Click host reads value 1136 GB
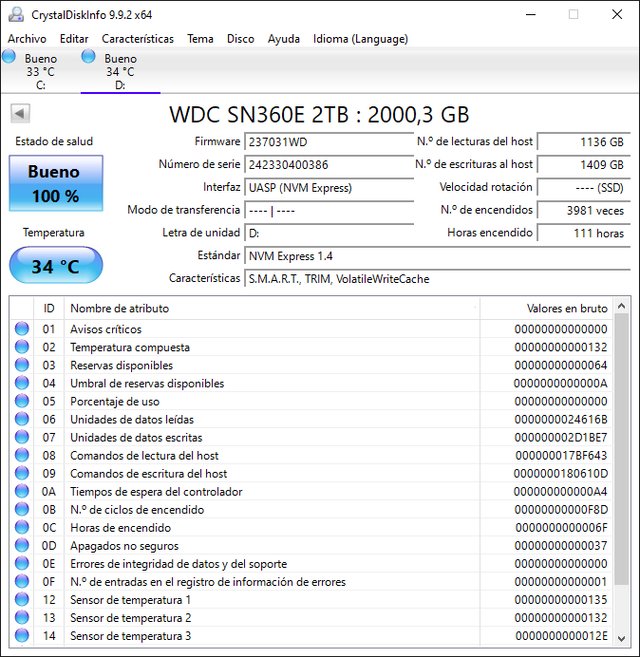Viewport: 640px width, 657px height. pyautogui.click(x=583, y=142)
